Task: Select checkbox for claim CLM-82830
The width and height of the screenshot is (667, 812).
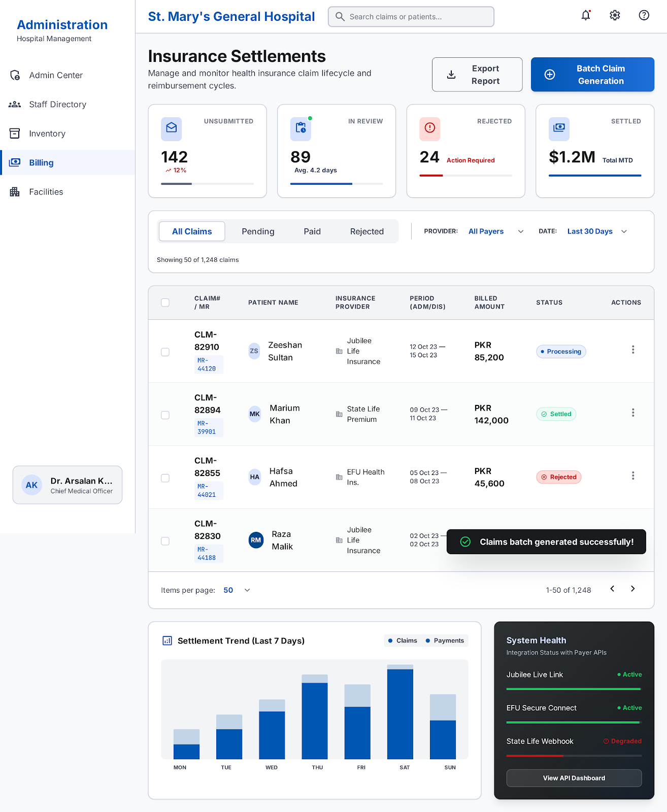Action: [x=165, y=541]
